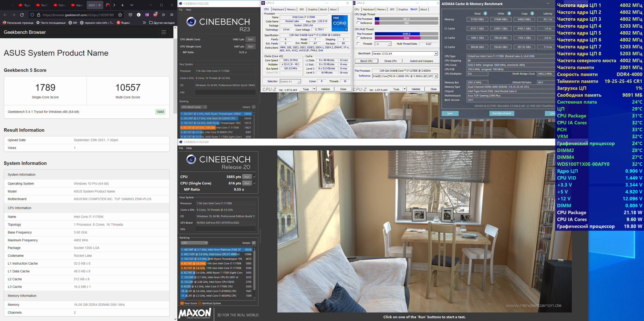Image resolution: width=644 pixels, height=321 pixels.
Task: Open the AW bookmark
Action: click(73, 23)
